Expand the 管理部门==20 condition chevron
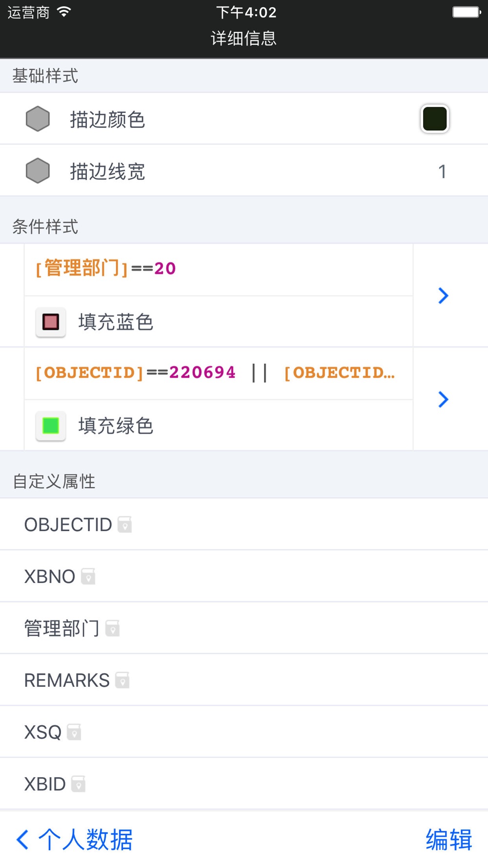Viewport: 488px width, 868px height. 443,295
